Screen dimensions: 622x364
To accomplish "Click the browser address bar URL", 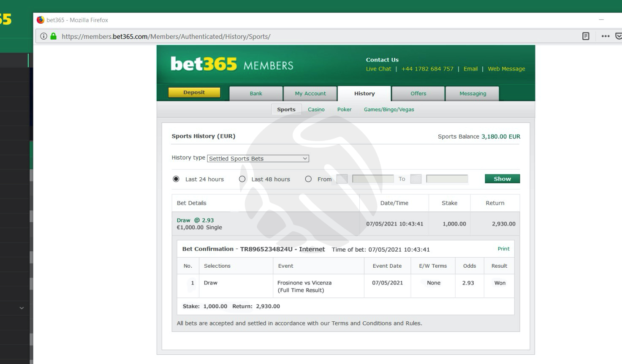I will [x=166, y=36].
